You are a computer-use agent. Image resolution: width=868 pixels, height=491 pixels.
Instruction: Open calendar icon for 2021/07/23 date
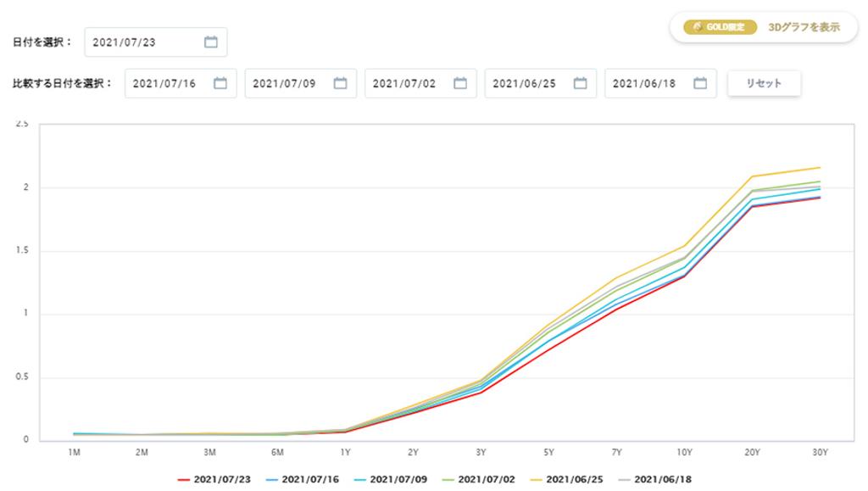click(x=211, y=42)
